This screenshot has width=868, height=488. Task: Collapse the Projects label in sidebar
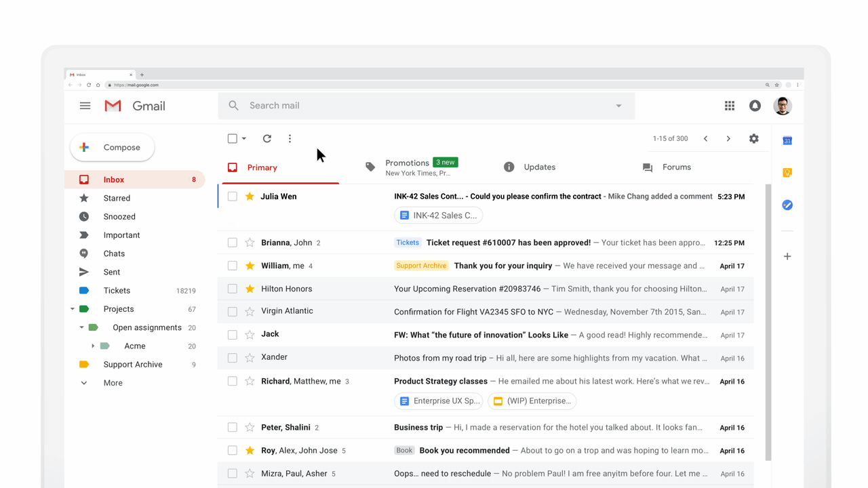coord(73,309)
